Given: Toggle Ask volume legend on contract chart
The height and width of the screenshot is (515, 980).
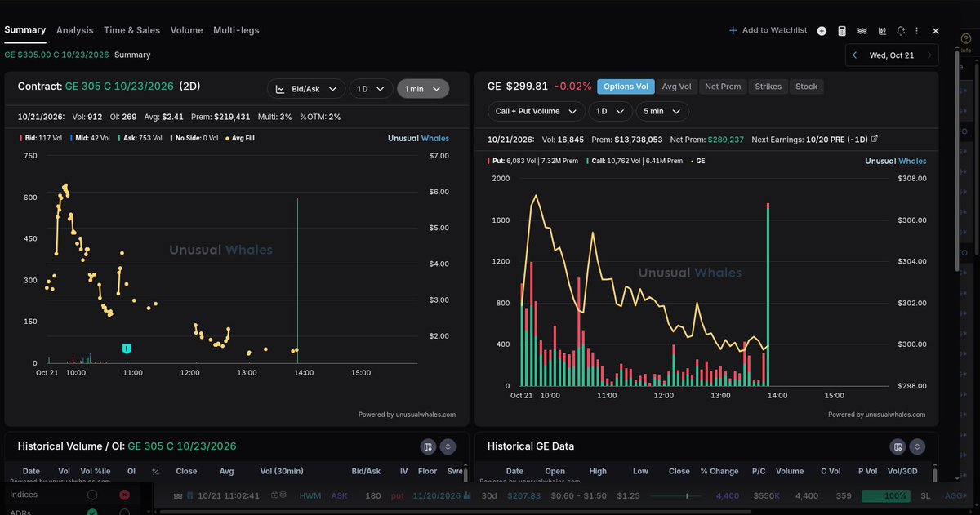Looking at the screenshot, I should tap(142, 138).
